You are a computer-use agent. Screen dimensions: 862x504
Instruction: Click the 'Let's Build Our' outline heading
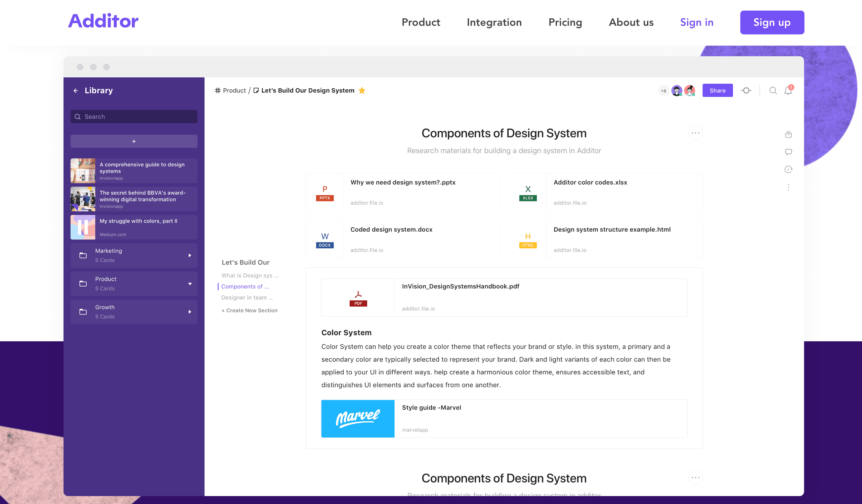point(246,262)
